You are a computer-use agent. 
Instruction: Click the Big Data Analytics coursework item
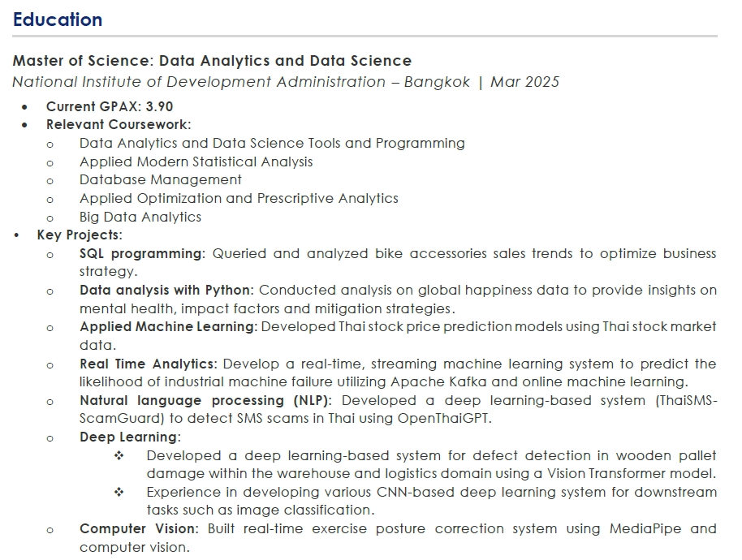140,217
